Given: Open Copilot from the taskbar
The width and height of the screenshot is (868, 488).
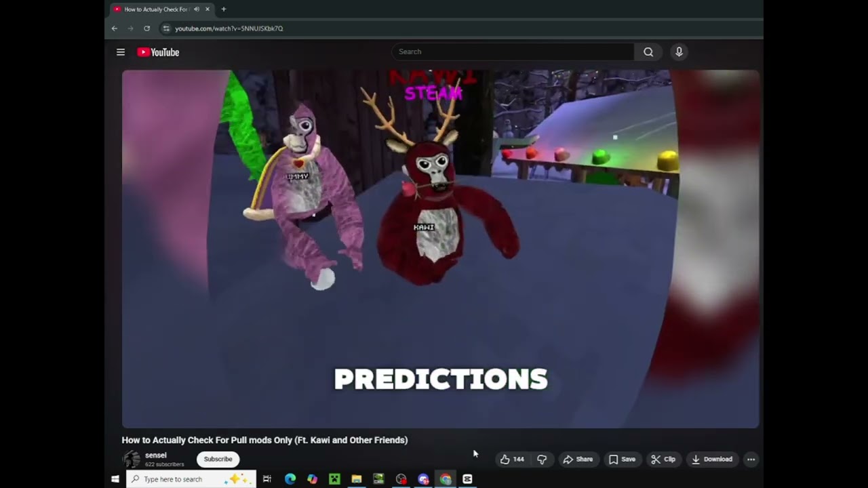Looking at the screenshot, I should [312, 479].
